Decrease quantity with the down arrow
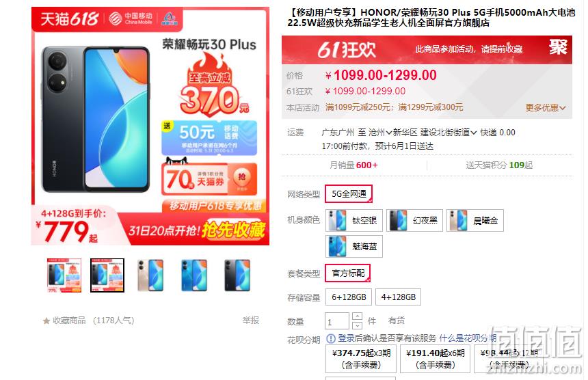 pyautogui.click(x=358, y=325)
